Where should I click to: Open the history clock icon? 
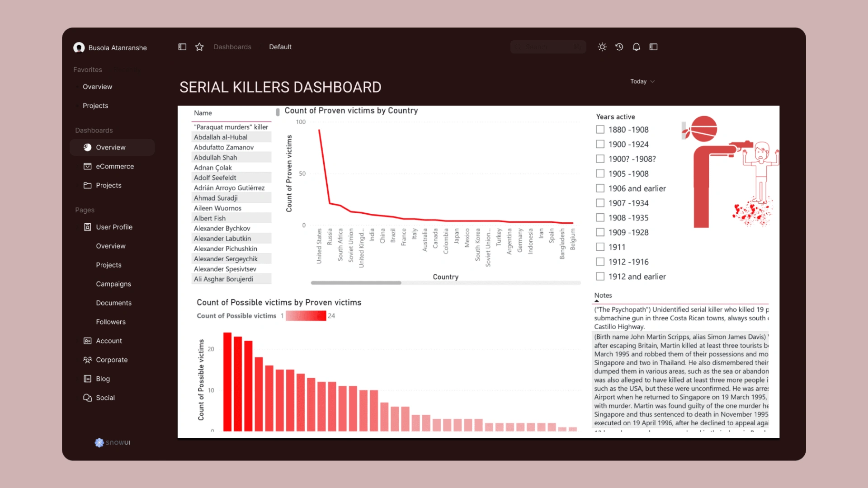(x=619, y=47)
